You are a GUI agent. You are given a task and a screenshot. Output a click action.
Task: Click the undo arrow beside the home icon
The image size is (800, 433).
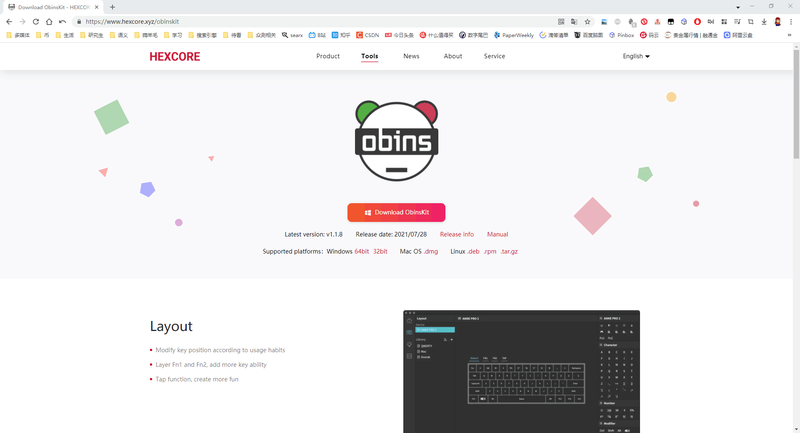62,21
